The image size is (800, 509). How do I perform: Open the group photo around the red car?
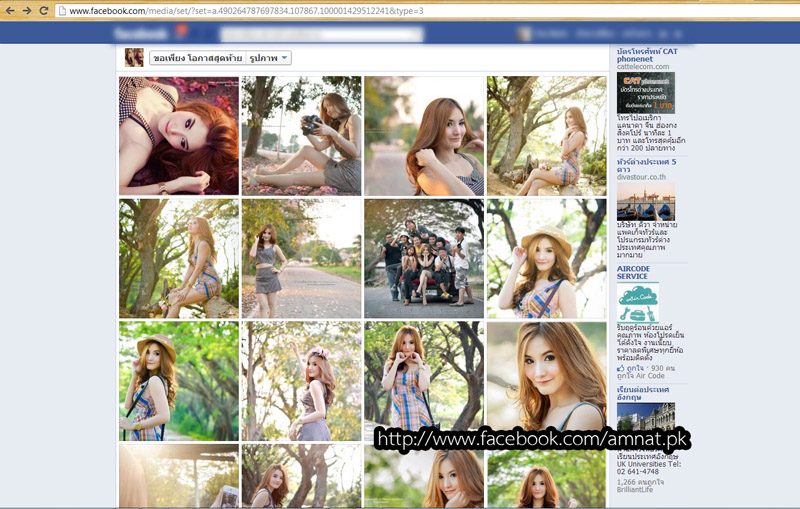pos(424,259)
